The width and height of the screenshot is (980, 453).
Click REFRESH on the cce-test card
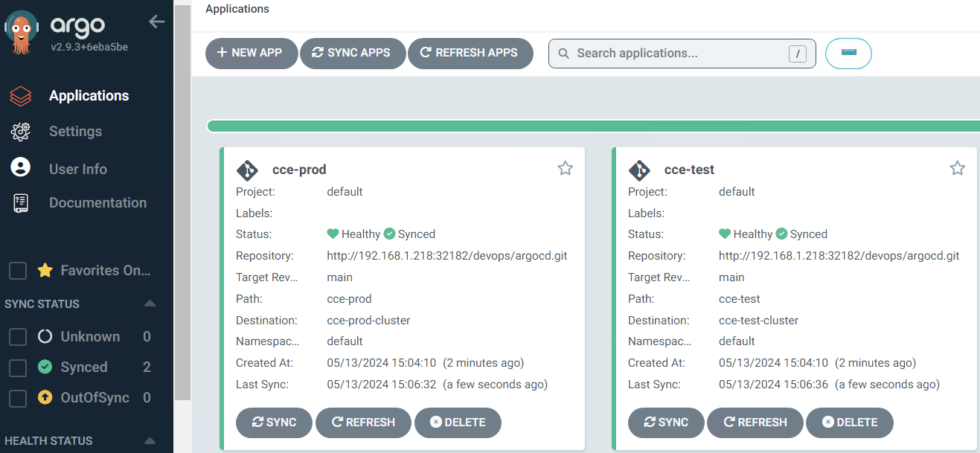click(x=755, y=423)
